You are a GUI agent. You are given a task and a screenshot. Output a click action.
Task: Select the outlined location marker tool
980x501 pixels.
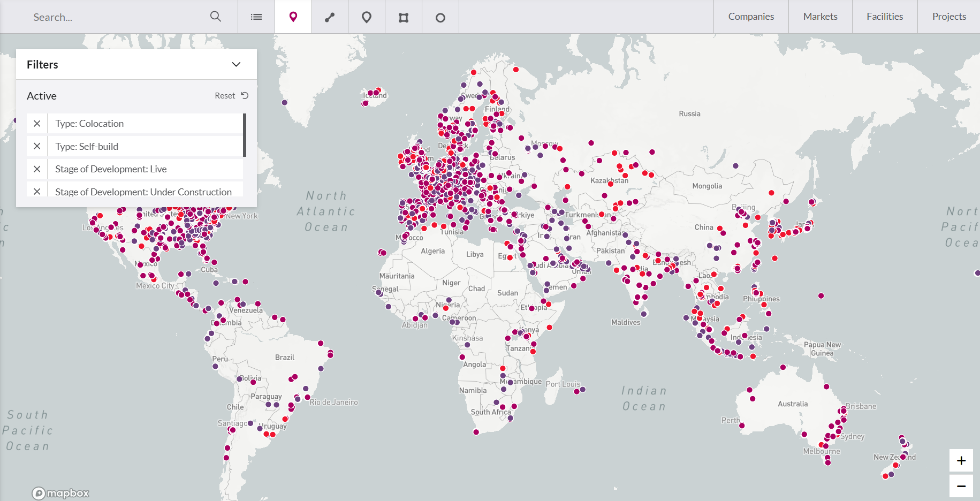click(367, 17)
